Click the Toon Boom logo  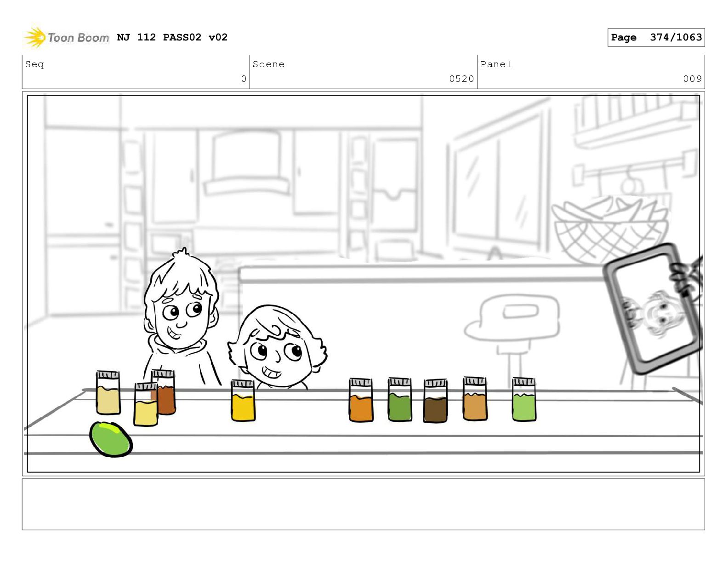pos(67,37)
